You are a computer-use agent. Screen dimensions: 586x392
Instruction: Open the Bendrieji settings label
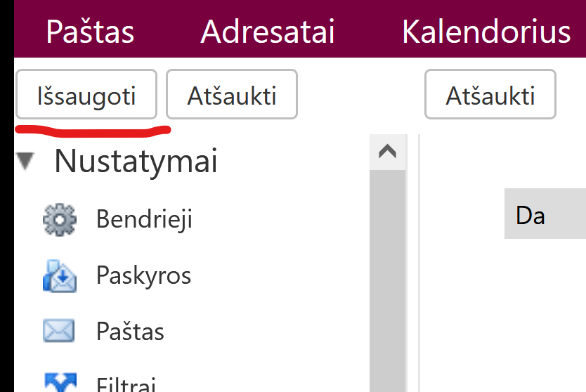click(x=144, y=219)
